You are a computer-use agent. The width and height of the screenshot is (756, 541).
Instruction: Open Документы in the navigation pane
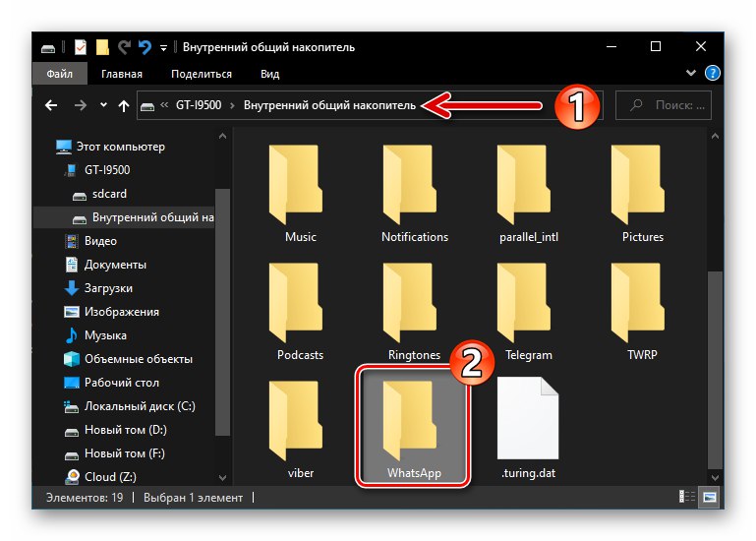click(x=105, y=265)
